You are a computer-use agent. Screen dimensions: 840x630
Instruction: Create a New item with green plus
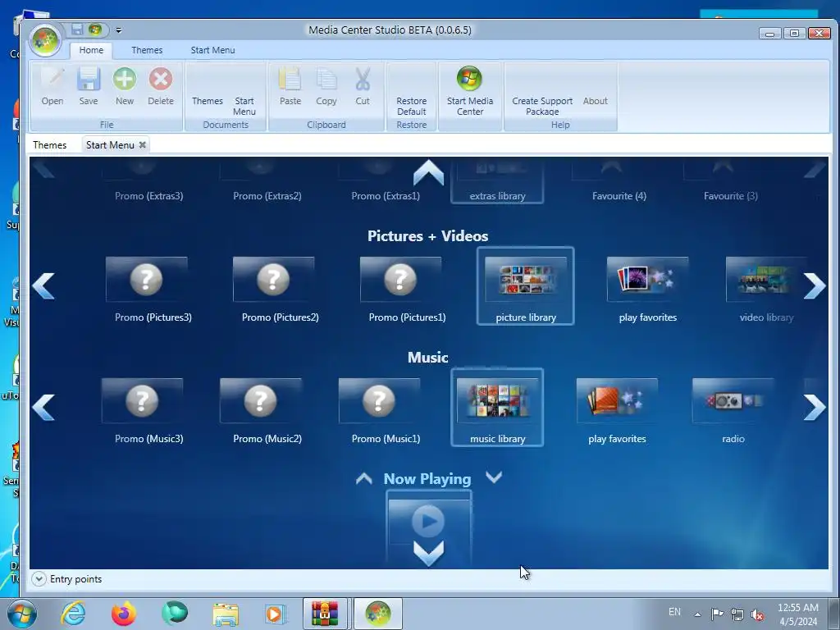pyautogui.click(x=125, y=80)
